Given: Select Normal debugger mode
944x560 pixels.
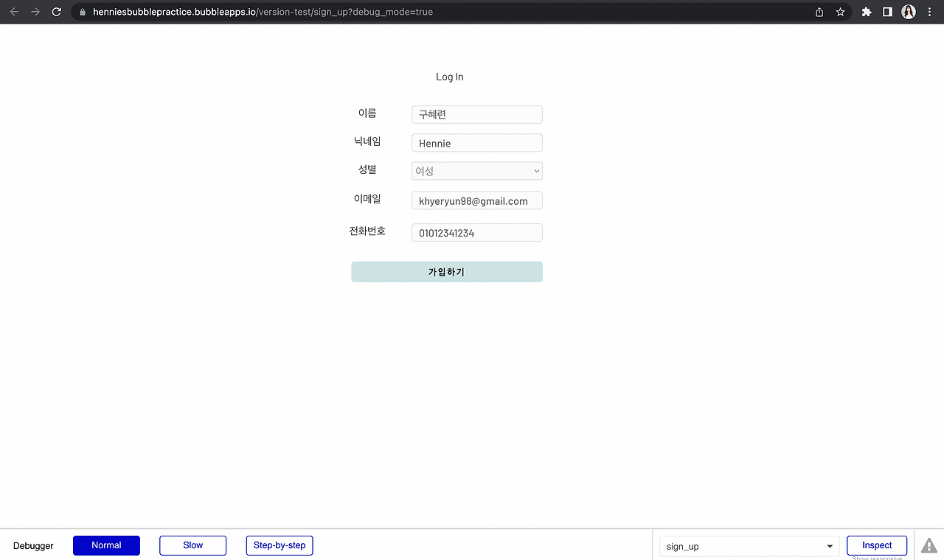Looking at the screenshot, I should click(106, 545).
